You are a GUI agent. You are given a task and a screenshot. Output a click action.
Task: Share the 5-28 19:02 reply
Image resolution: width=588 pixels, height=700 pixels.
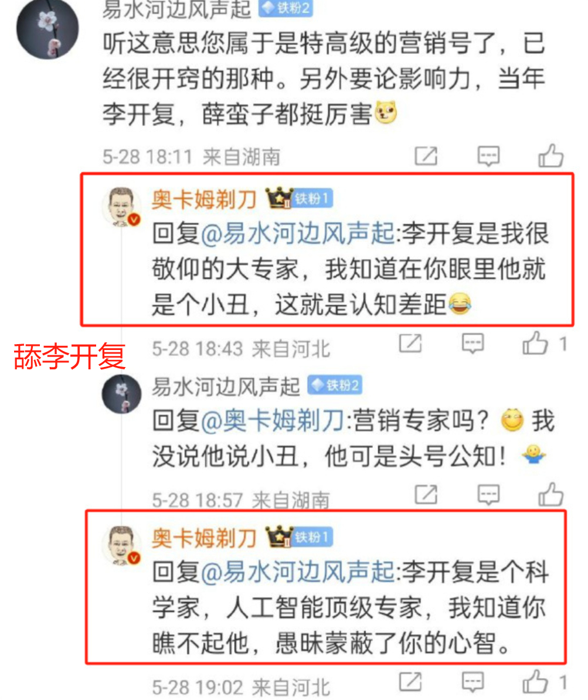410,682
